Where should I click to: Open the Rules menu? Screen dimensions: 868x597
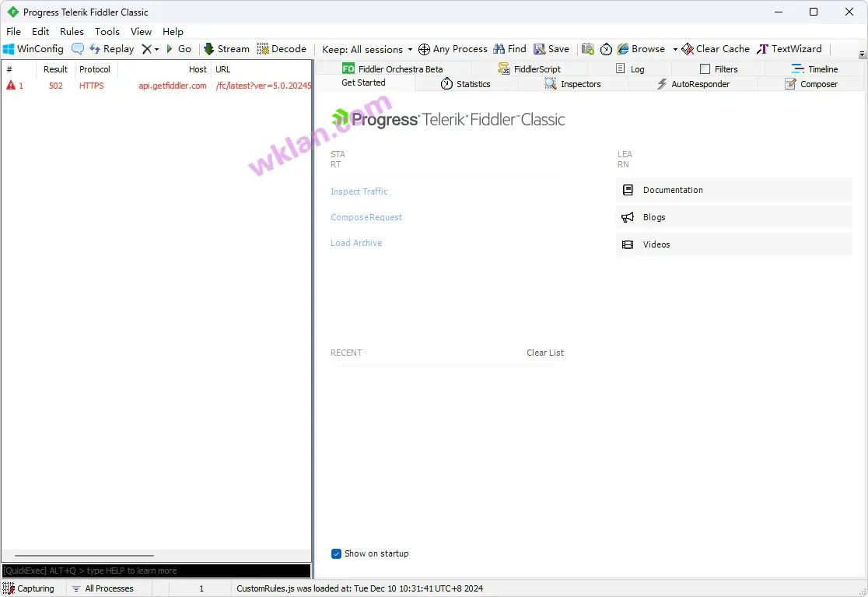[72, 32]
